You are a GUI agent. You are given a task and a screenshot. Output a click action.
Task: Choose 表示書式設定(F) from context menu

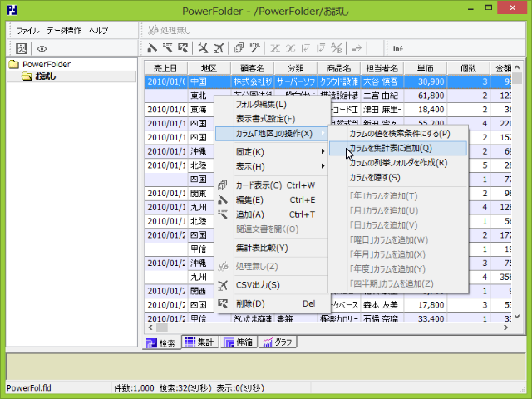click(x=273, y=119)
